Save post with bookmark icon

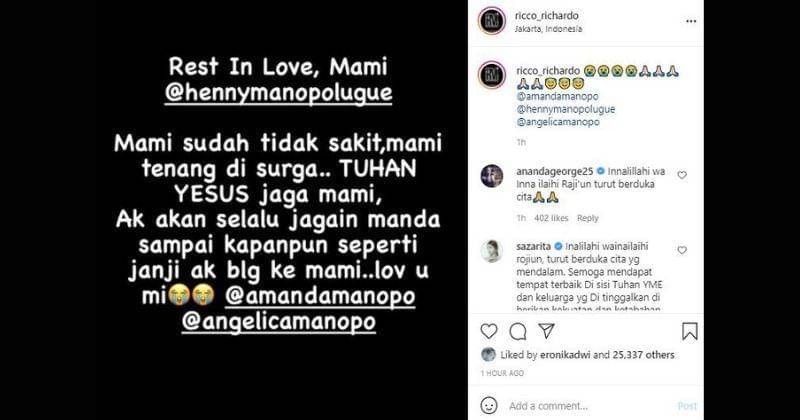click(x=690, y=331)
